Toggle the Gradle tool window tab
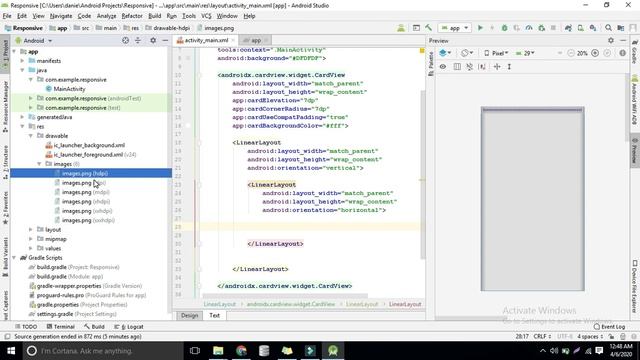 635,52
